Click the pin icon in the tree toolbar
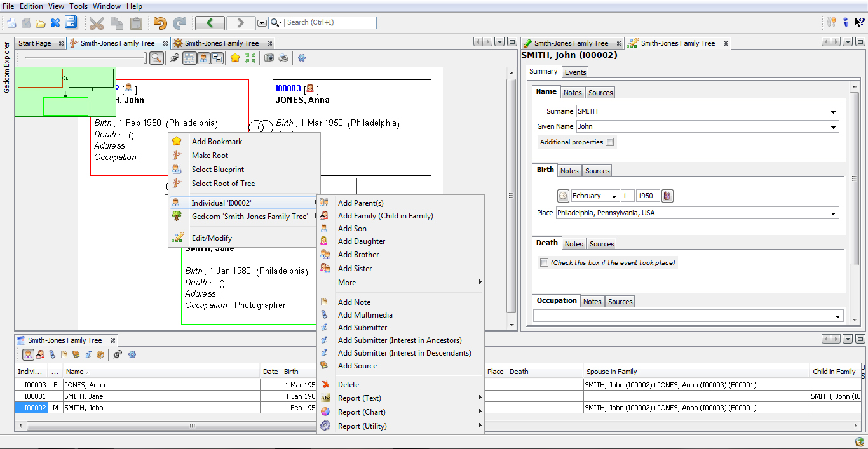The width and height of the screenshot is (868, 449). coord(175,58)
